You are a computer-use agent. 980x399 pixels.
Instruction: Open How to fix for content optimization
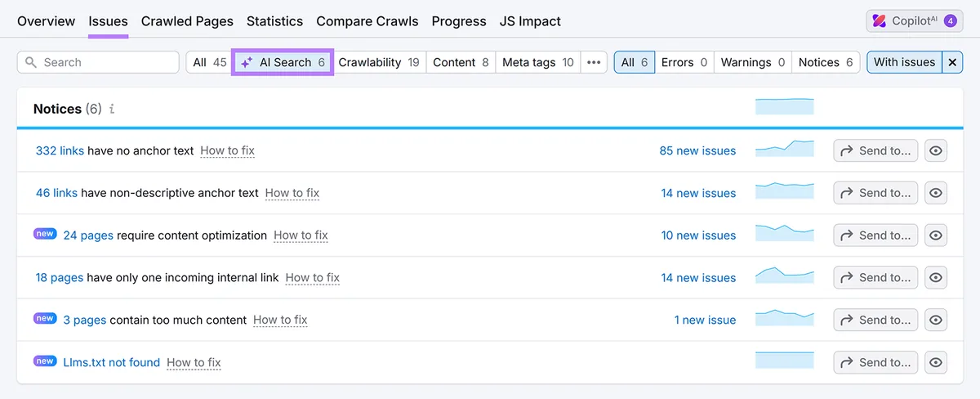(x=301, y=235)
